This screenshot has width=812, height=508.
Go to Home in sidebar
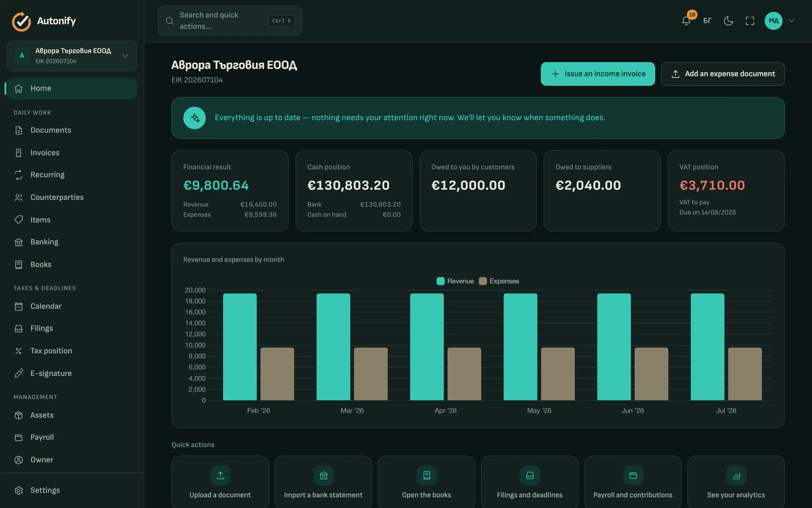coord(72,88)
